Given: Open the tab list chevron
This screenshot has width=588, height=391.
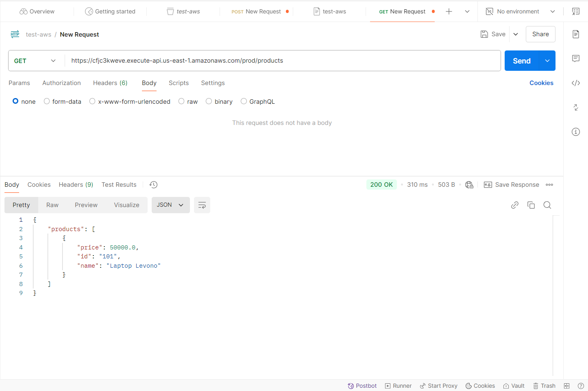Looking at the screenshot, I should pyautogui.click(x=467, y=11).
